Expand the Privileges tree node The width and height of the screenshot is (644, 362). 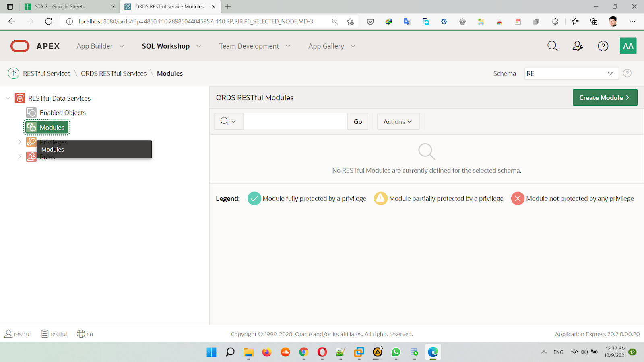[19, 142]
